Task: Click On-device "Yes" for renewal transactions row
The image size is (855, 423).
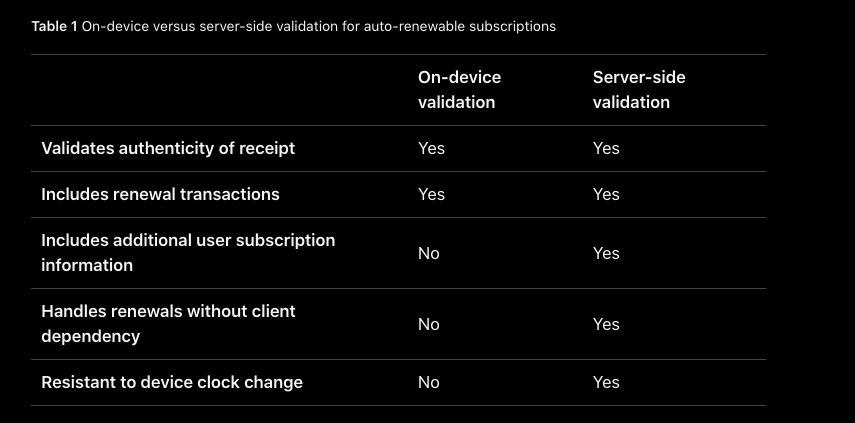Action: tap(431, 194)
